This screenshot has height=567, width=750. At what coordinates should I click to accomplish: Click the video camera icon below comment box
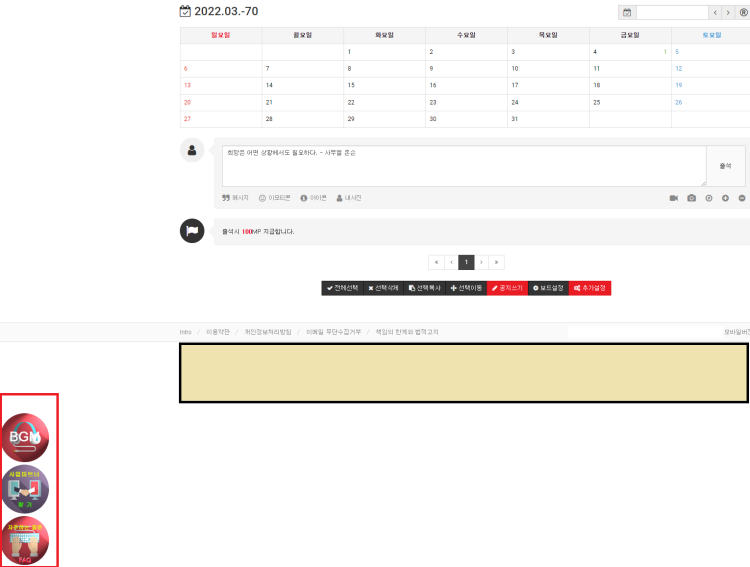(x=674, y=198)
